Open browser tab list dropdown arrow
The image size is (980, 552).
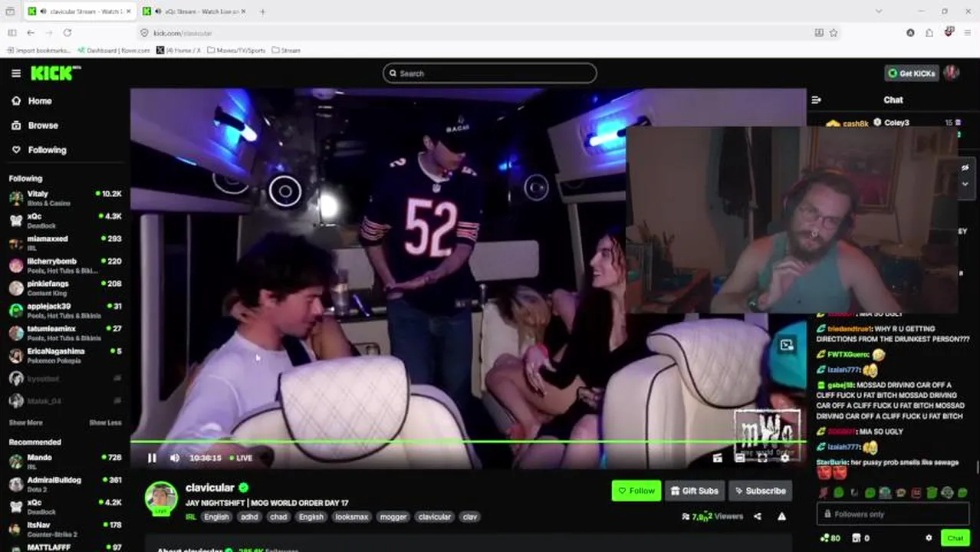[x=879, y=11]
